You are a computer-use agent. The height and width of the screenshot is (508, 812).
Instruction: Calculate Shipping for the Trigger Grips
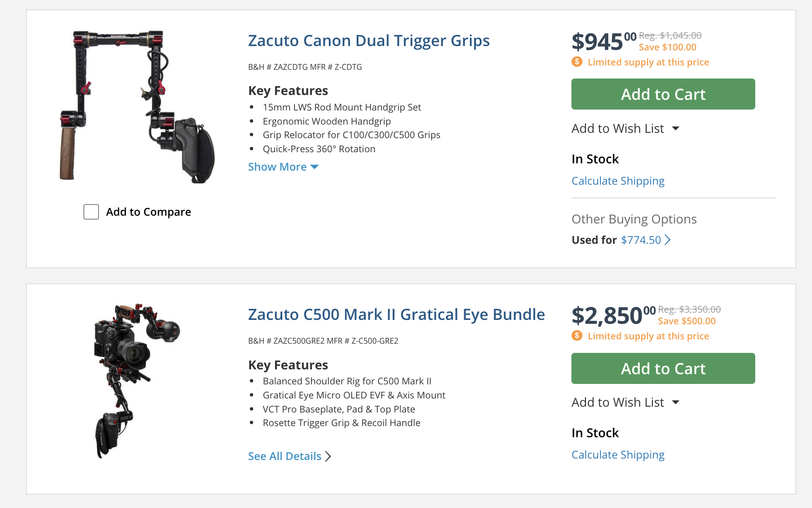(617, 181)
